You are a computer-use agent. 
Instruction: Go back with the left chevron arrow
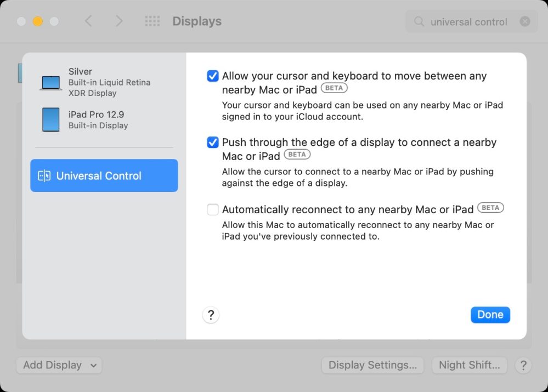coord(88,21)
